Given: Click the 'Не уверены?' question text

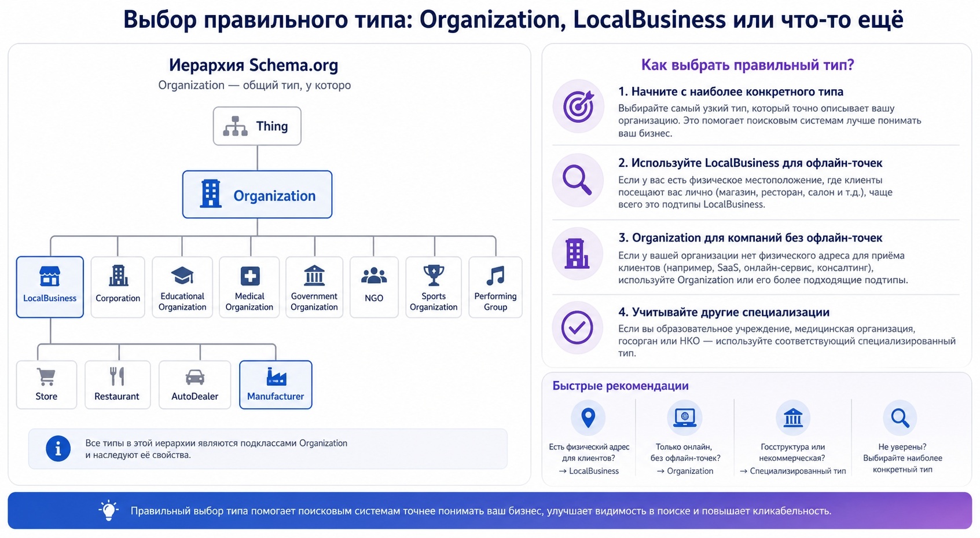Looking at the screenshot, I should pos(902,447).
